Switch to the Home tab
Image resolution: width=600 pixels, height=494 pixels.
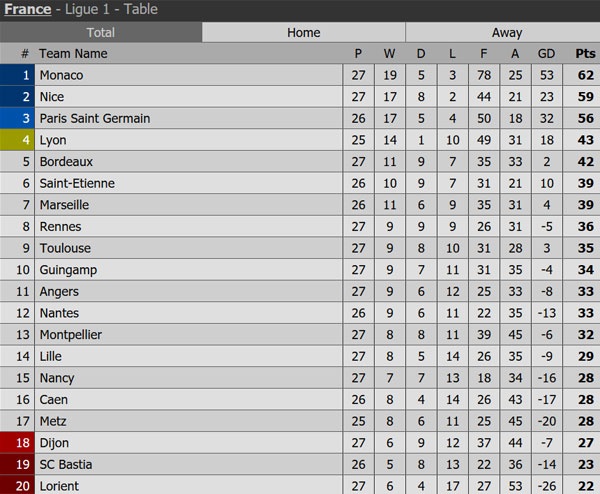click(x=304, y=33)
